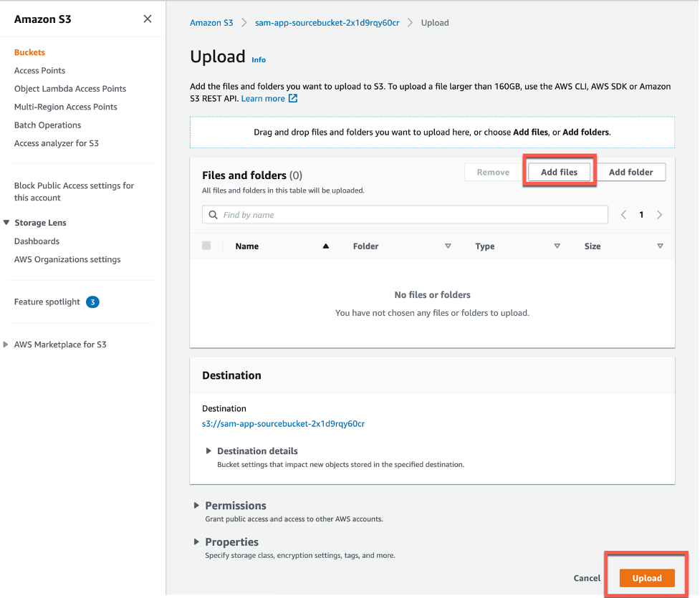Open Object Lambda Access Points

pyautogui.click(x=70, y=89)
